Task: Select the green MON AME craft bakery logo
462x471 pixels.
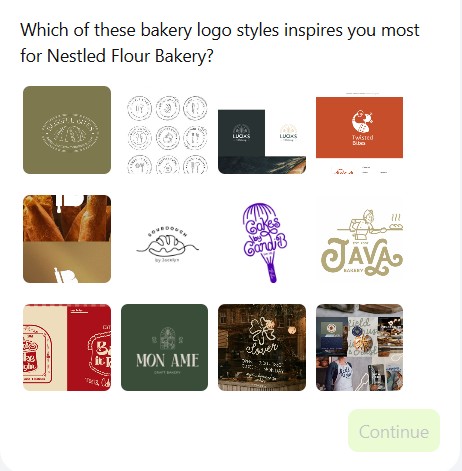Action: point(165,347)
